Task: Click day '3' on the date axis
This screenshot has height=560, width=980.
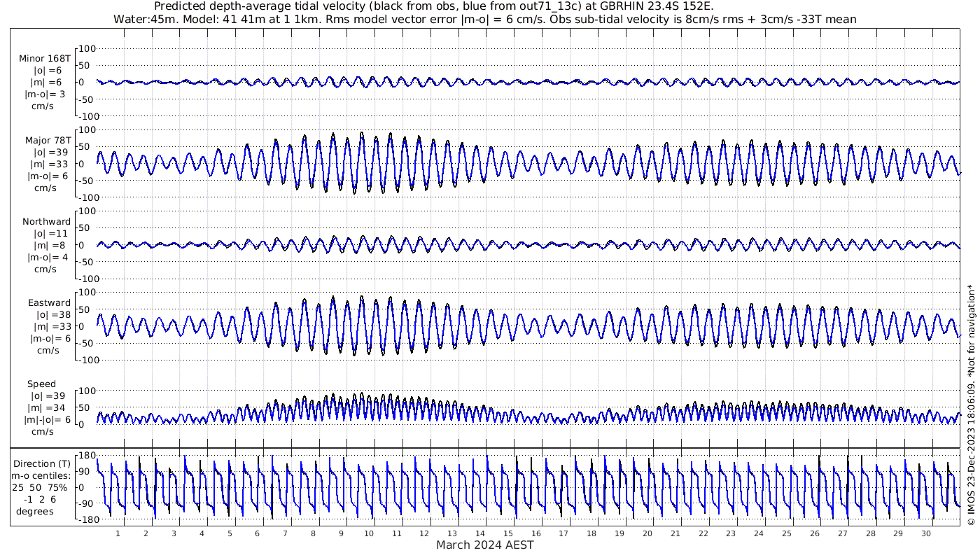Action: pos(174,533)
